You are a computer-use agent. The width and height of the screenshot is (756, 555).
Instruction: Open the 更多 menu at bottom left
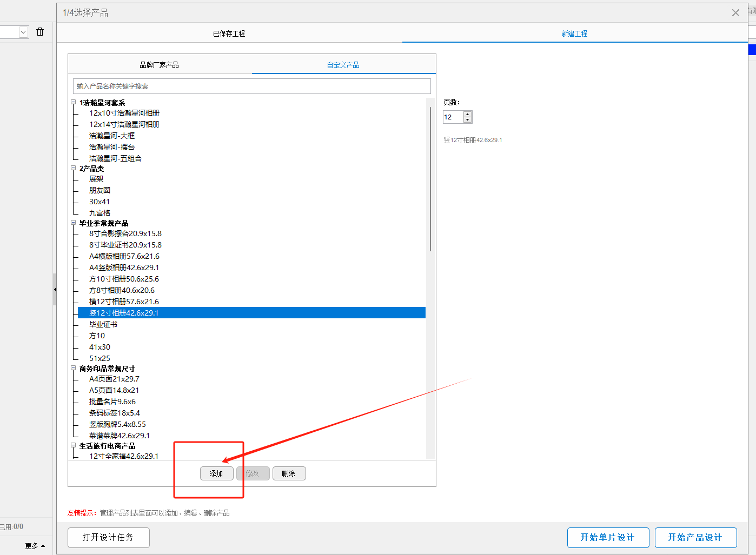click(x=35, y=546)
